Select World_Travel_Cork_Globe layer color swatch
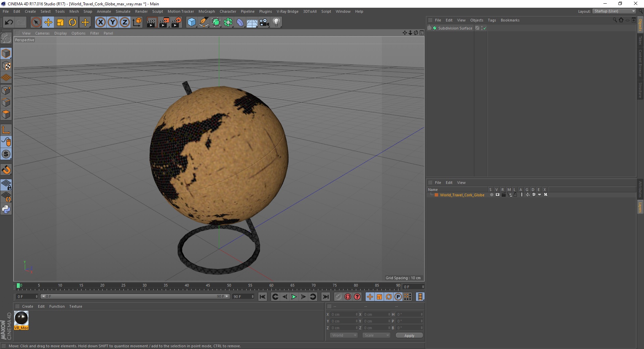The height and width of the screenshot is (349, 644). click(x=436, y=195)
